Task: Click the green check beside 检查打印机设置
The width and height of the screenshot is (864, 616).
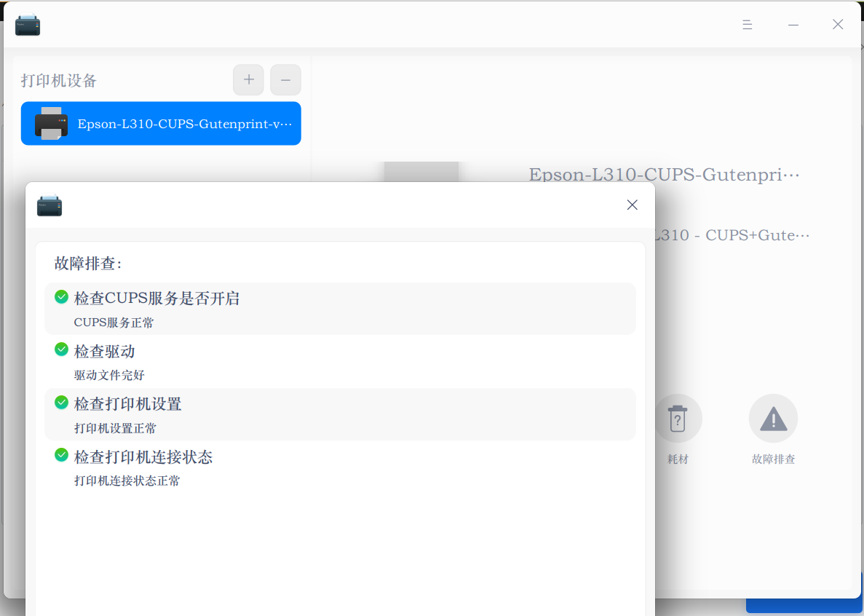Action: (x=61, y=403)
